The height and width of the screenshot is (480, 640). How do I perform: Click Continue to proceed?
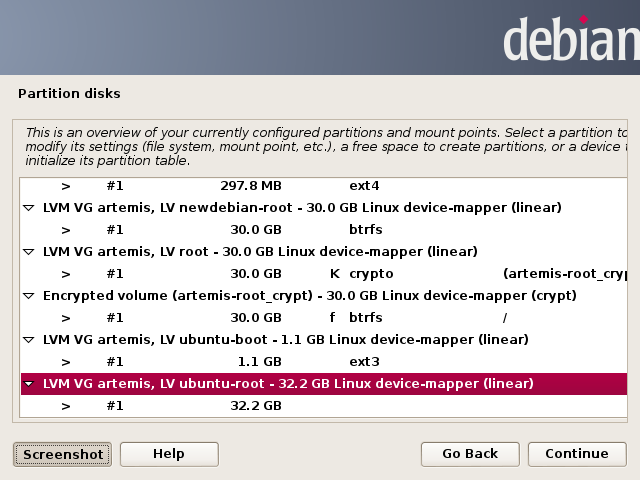577,454
